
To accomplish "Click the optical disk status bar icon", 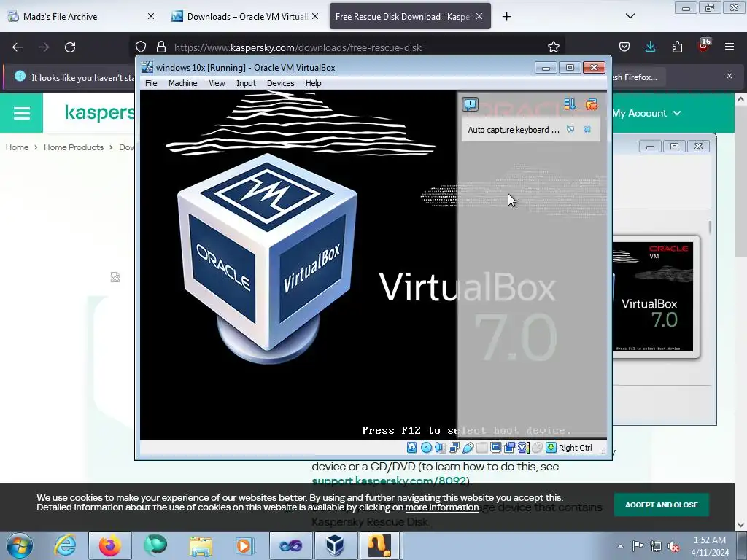I will (426, 448).
